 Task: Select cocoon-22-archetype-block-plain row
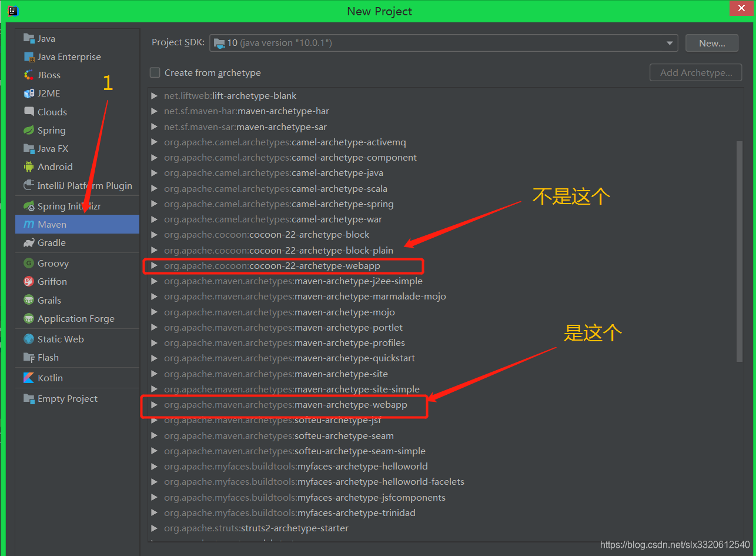(x=445, y=250)
